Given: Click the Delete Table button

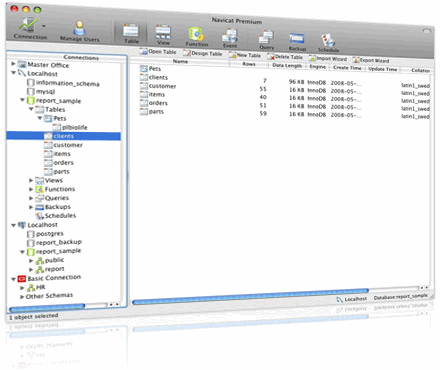Looking at the screenshot, I should coord(285,57).
